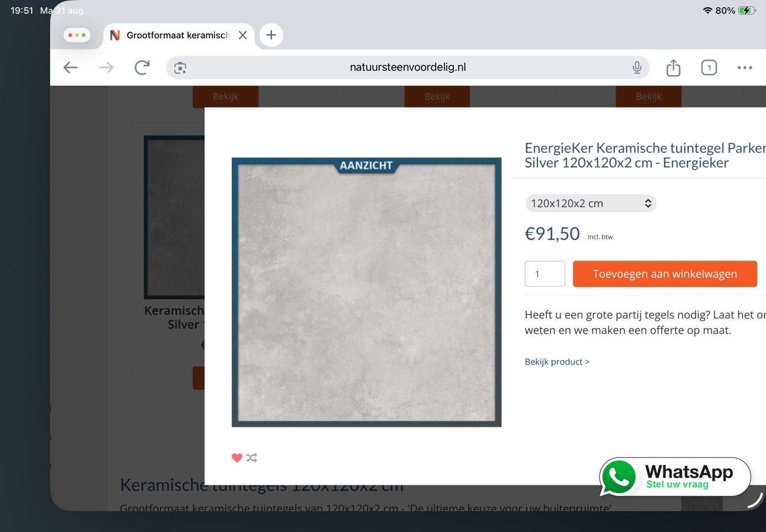Click Toevoegen aan winkelwagen button
Viewport: 766px width, 532px height.
click(665, 274)
